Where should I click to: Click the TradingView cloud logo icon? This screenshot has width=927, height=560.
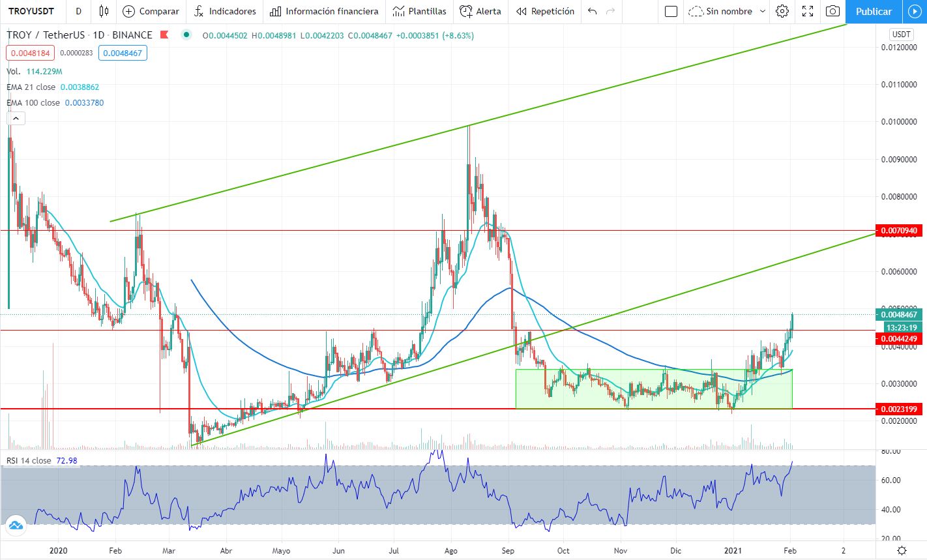pos(16,525)
